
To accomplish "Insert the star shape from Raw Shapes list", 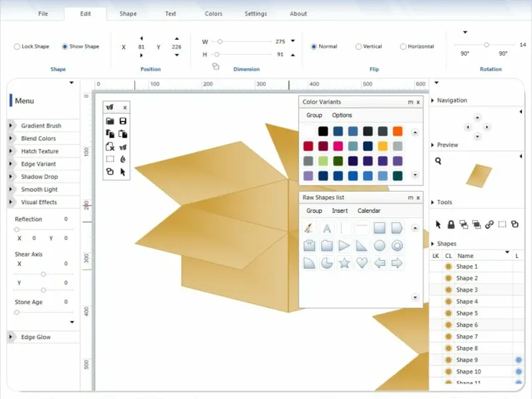I will point(344,263).
